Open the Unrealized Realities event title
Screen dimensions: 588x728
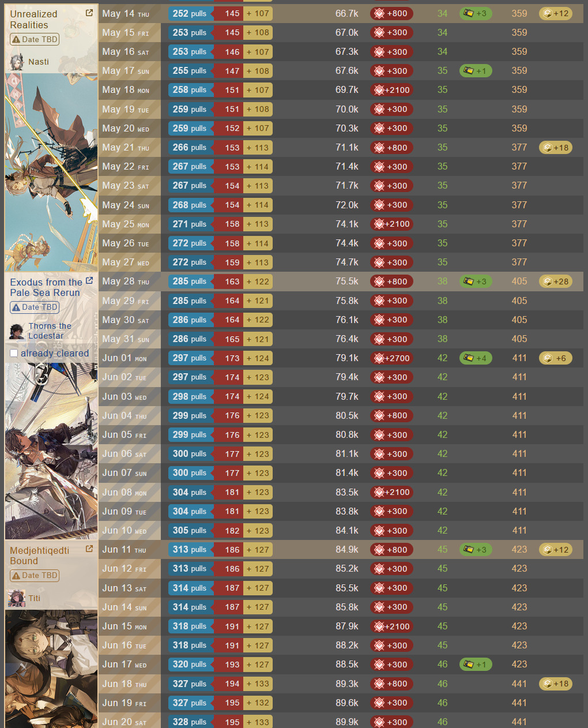click(33, 19)
